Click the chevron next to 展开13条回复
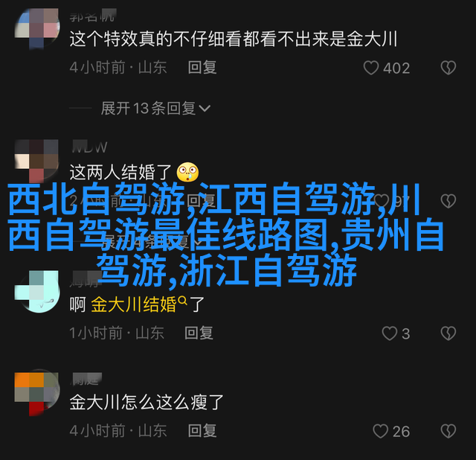 (x=205, y=109)
